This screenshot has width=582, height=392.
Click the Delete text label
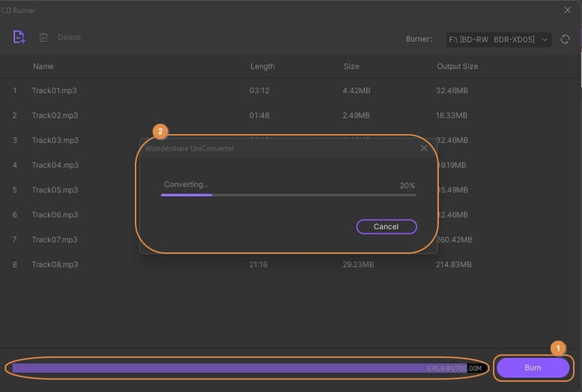pos(69,38)
